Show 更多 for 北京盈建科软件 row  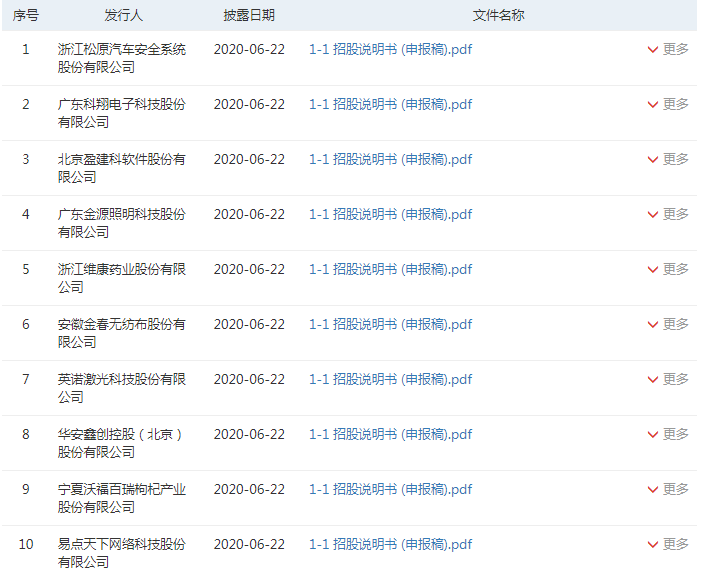coord(668,159)
